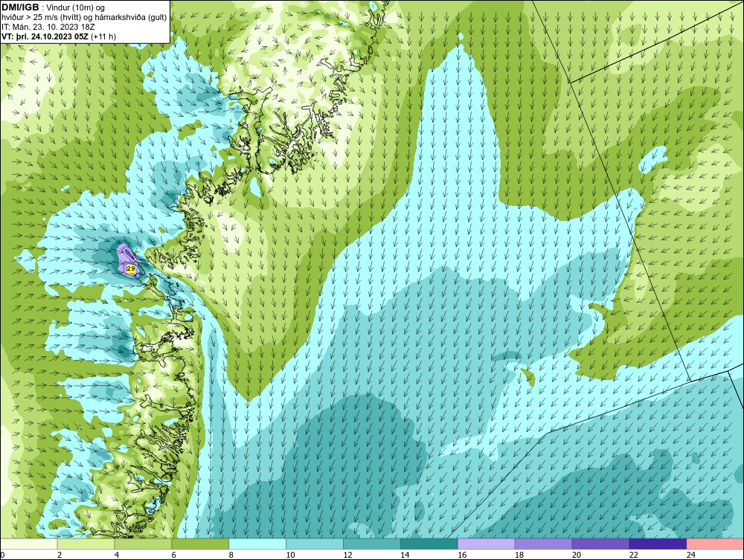Click the legend scale label 8
This screenshot has width=744, height=560.
coord(231,555)
